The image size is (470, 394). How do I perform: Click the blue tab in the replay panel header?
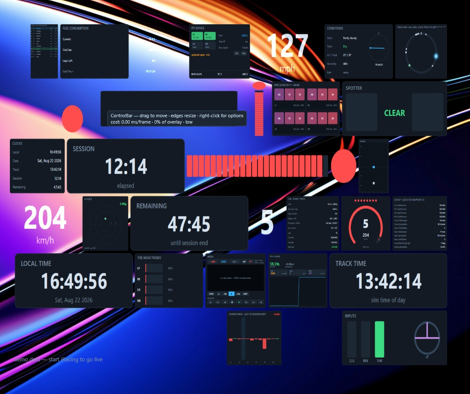click(224, 262)
